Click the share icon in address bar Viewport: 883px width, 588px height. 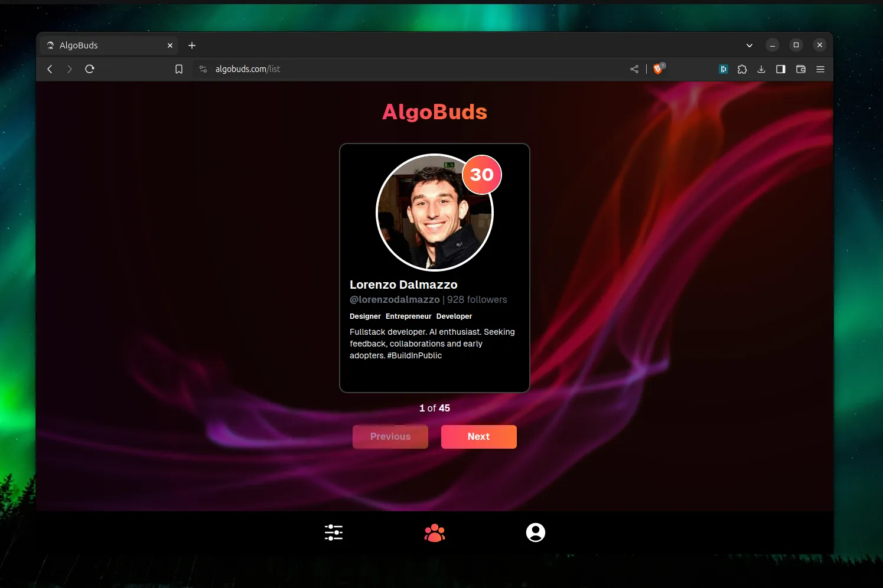click(x=634, y=69)
